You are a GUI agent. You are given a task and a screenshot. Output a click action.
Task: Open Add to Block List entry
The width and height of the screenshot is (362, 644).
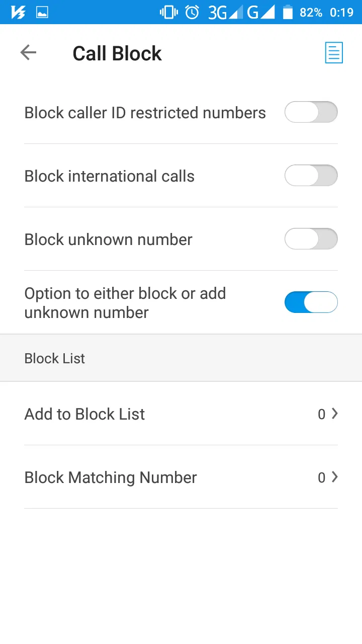pos(84,414)
